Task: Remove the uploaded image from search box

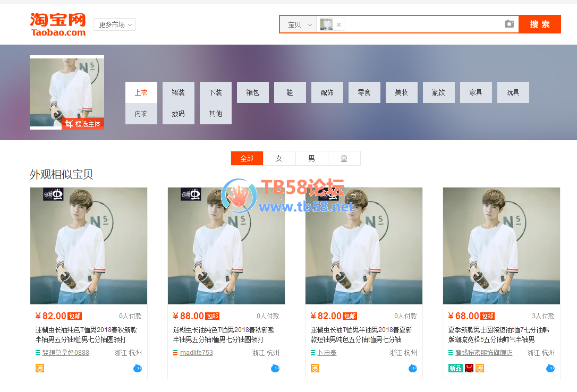Action: pos(338,24)
